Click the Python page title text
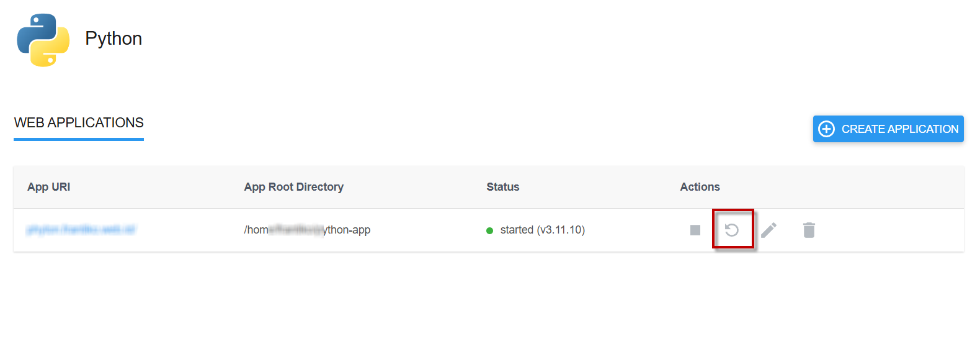Screen dimensions: 980x359 114,39
